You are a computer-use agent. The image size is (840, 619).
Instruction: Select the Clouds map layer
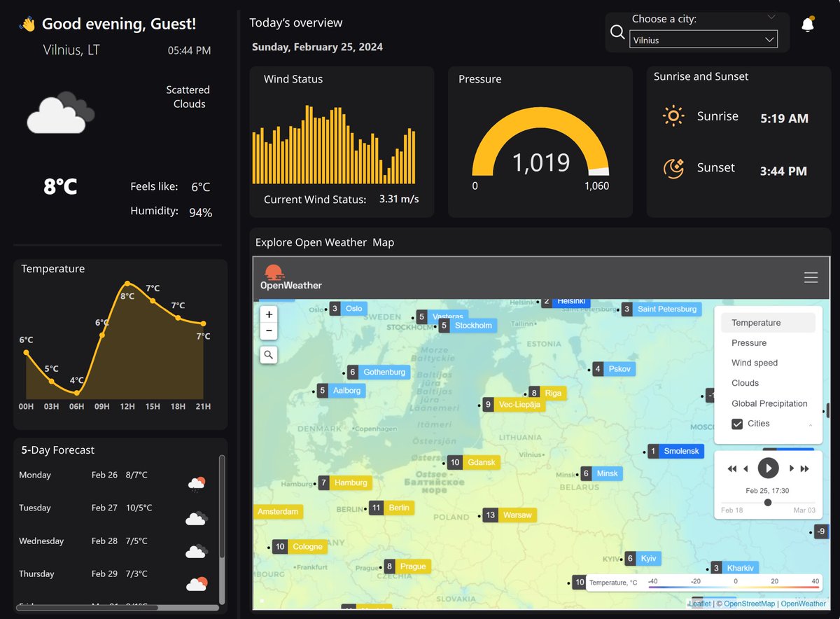[745, 383]
